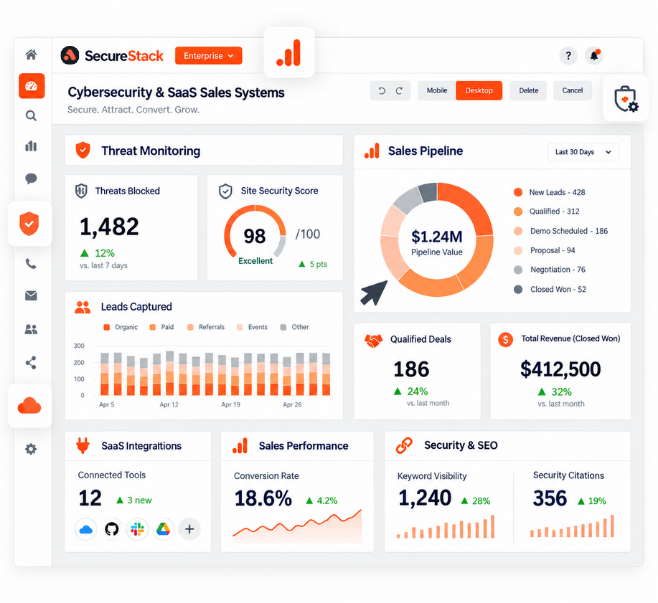Image resolution: width=658 pixels, height=603 pixels.
Task: Click Negotiation - 76 legend entry
Action: [549, 270]
